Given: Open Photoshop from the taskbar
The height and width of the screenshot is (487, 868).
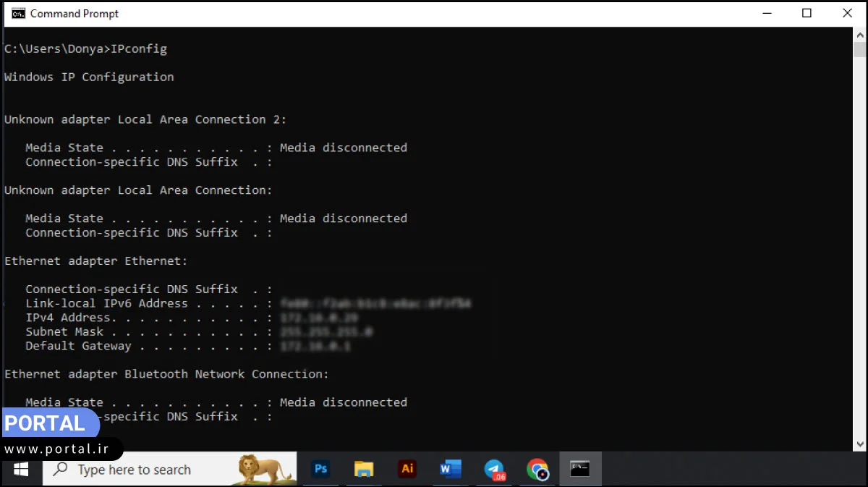Looking at the screenshot, I should [321, 469].
